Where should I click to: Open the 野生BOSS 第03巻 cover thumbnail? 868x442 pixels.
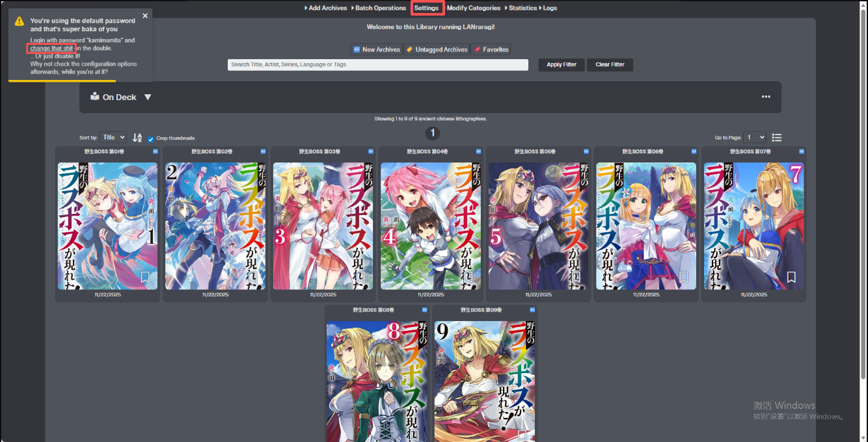coord(323,226)
